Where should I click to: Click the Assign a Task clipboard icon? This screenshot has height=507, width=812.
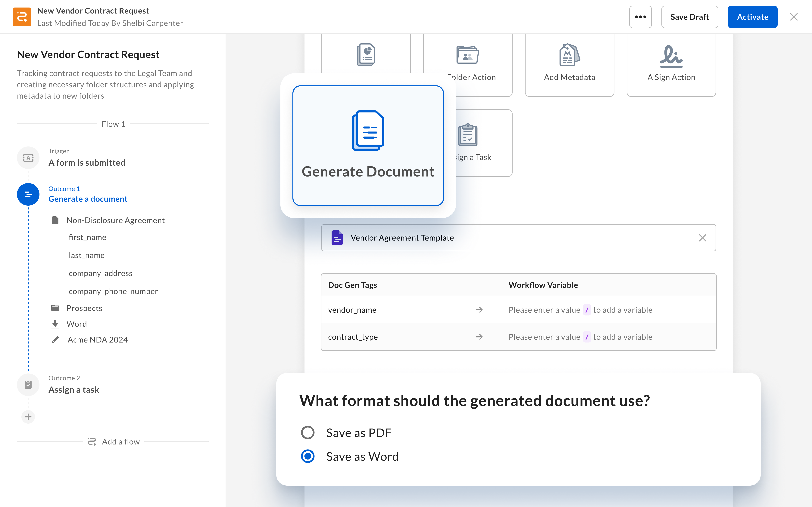click(x=468, y=135)
